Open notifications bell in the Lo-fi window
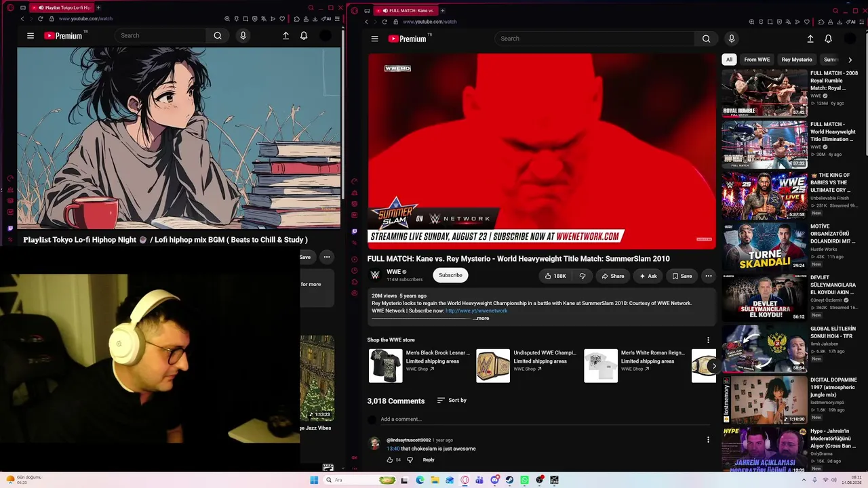The image size is (868, 488). click(304, 35)
